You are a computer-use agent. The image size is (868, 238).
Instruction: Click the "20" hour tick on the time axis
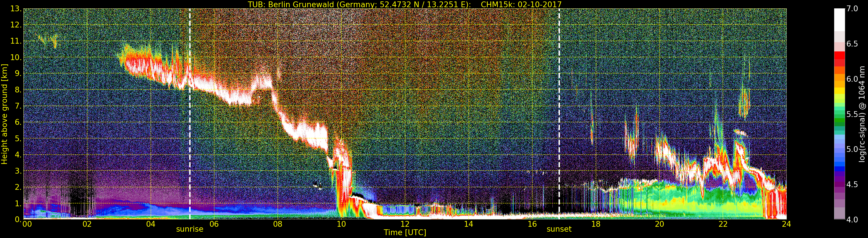659,224
